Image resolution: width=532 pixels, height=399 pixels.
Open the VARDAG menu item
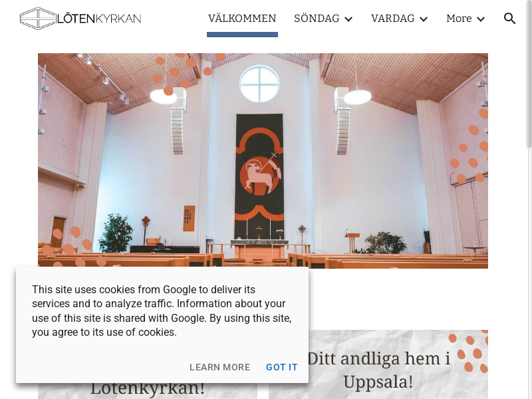(x=392, y=19)
